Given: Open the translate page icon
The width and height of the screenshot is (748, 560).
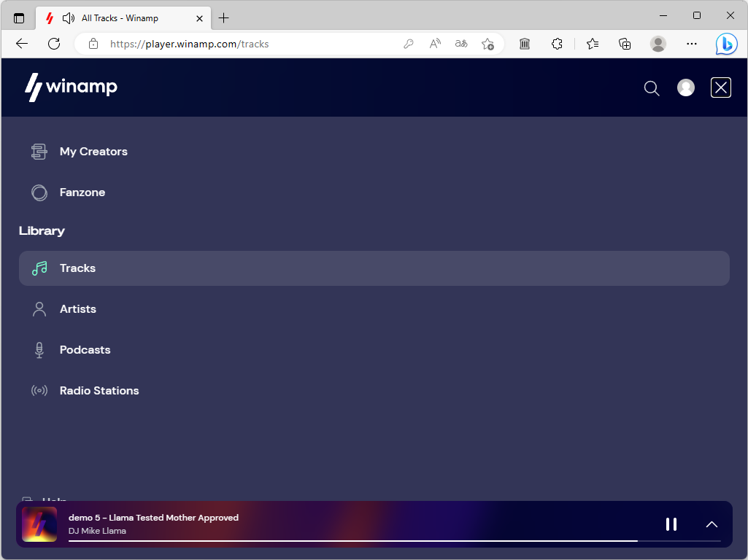Looking at the screenshot, I should 460,44.
